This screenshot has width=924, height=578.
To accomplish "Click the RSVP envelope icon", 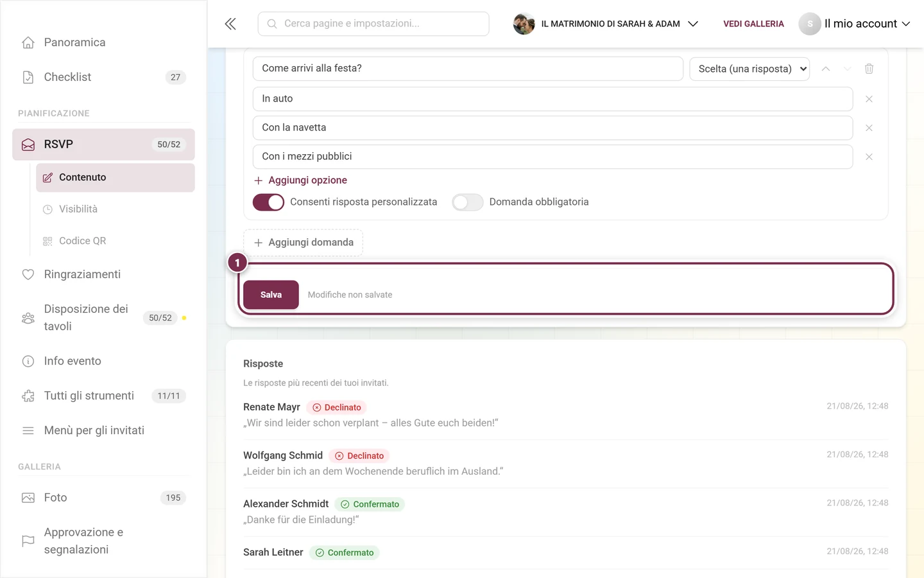I will pyautogui.click(x=28, y=144).
